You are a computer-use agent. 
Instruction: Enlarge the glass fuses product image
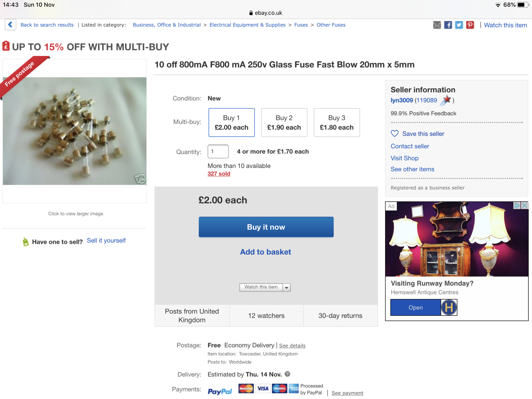point(74,131)
